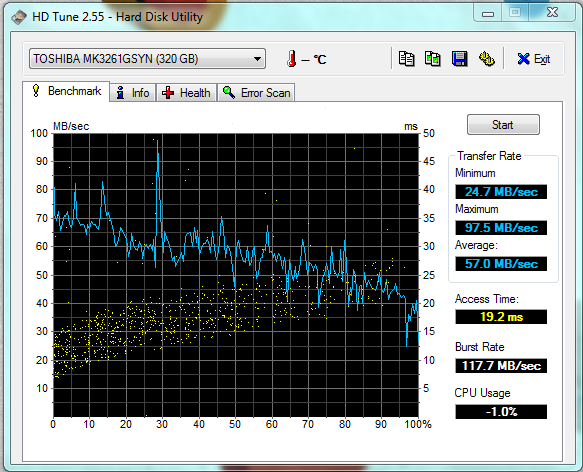Click the floppy disk save icon
Viewport: 583px width, 472px height.
460,59
